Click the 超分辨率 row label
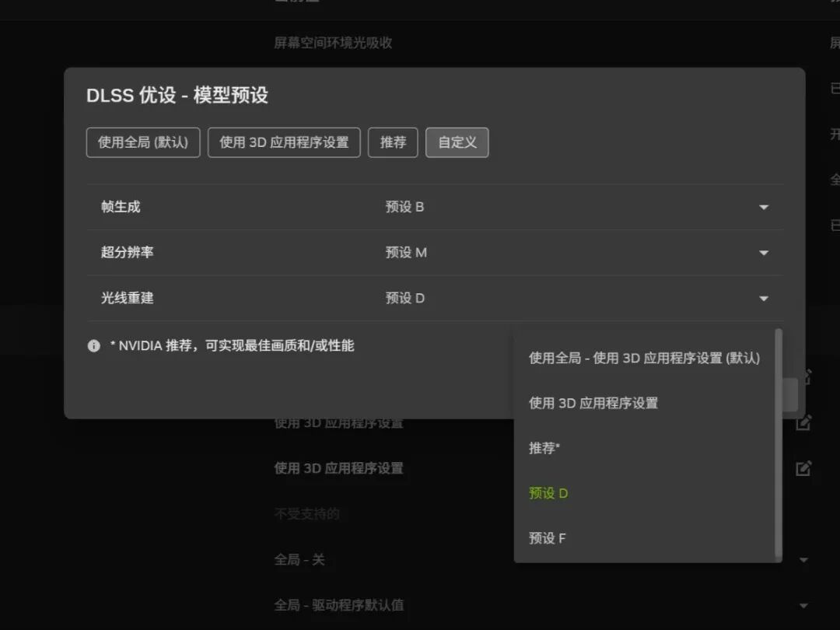Image resolution: width=840 pixels, height=630 pixels. coord(127,253)
